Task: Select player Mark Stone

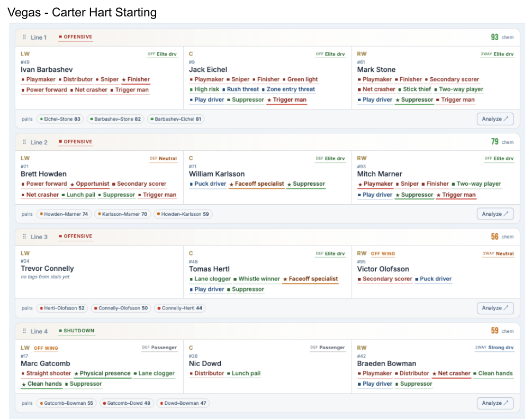Action: click(x=376, y=69)
